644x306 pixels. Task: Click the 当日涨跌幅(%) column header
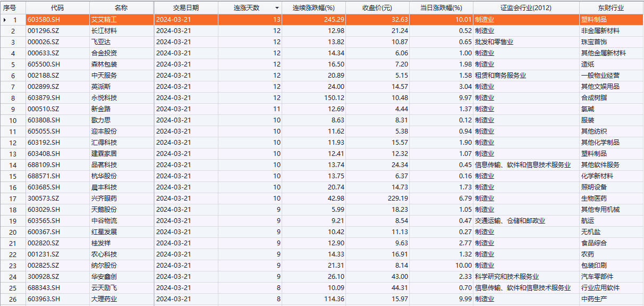pos(440,8)
